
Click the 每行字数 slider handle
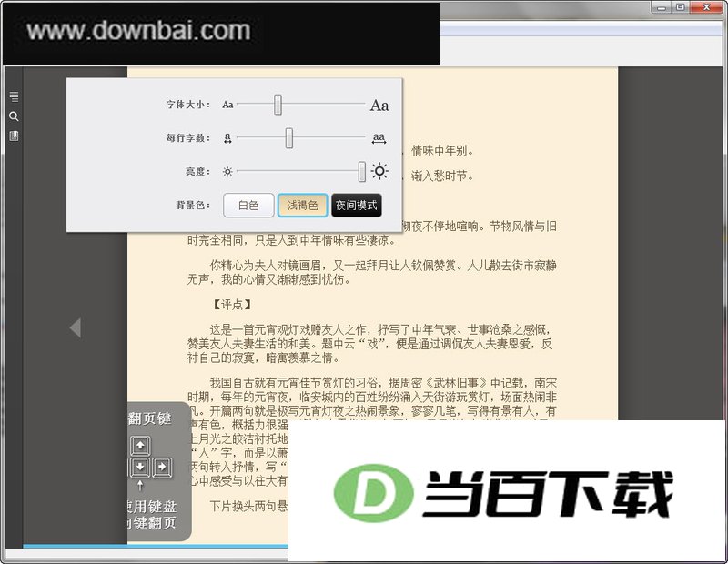click(289, 138)
